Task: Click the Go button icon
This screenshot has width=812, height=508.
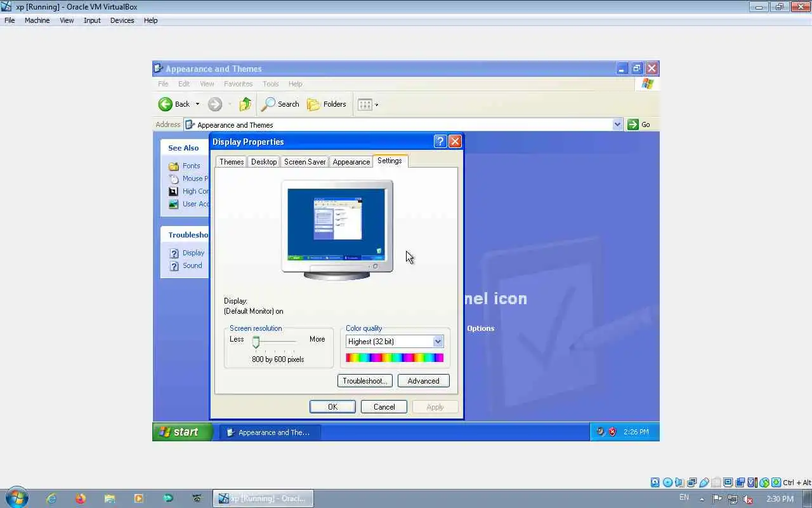Action: pyautogui.click(x=633, y=124)
